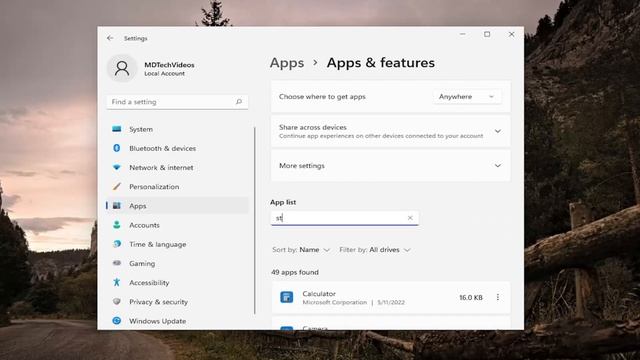The image size is (640, 360).
Task: Open three-dot menu for Calculator
Action: point(498,297)
